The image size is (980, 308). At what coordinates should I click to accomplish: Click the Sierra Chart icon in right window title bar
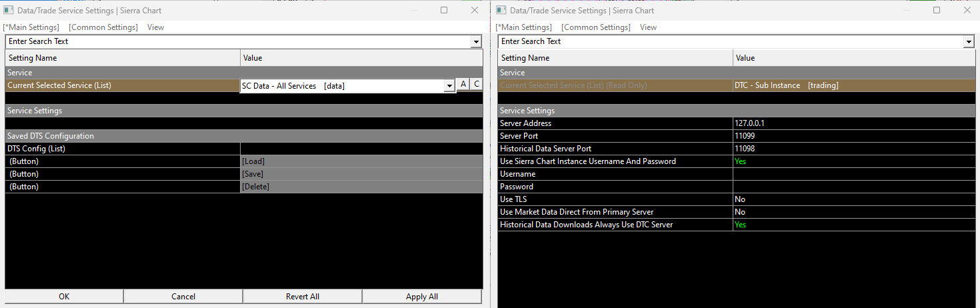coord(501,11)
